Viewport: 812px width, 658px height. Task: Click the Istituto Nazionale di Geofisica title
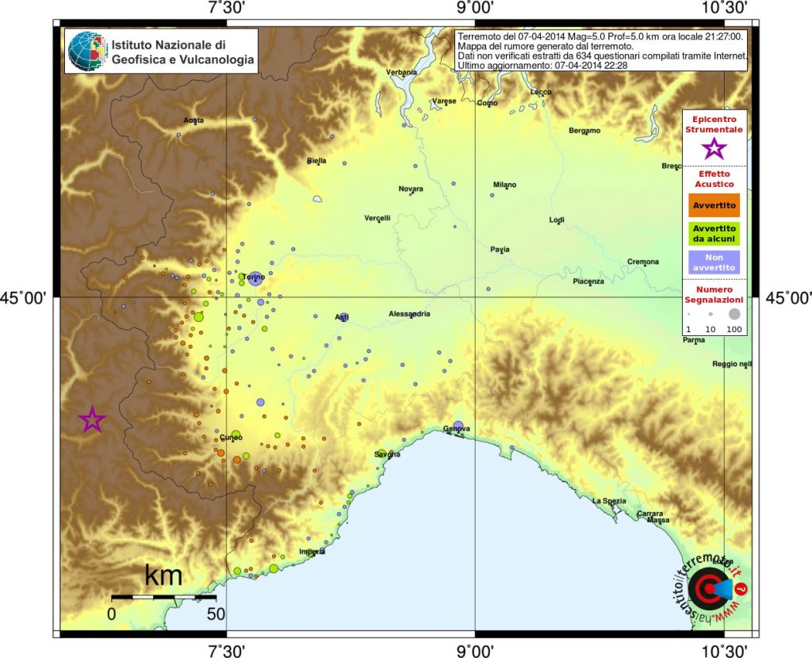[x=182, y=52]
